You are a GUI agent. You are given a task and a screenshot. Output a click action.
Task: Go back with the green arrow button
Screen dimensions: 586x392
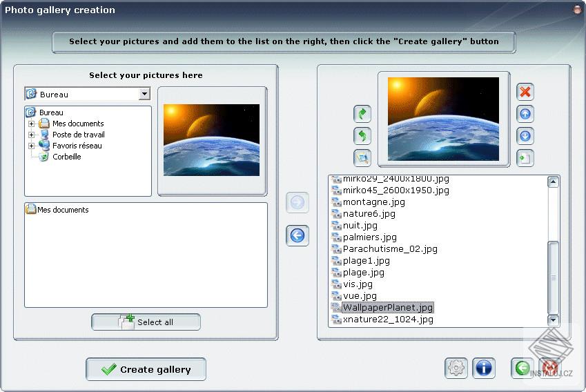(x=522, y=368)
